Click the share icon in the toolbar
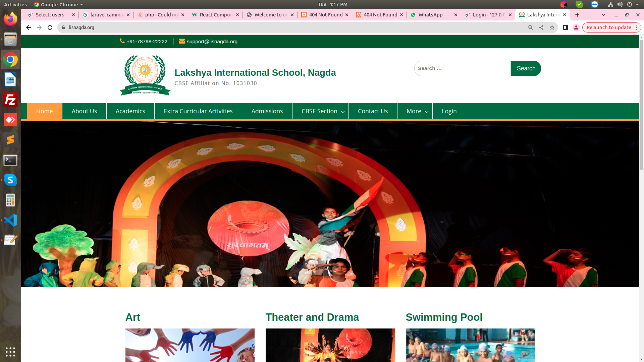This screenshot has width=644, height=362. 541,27
